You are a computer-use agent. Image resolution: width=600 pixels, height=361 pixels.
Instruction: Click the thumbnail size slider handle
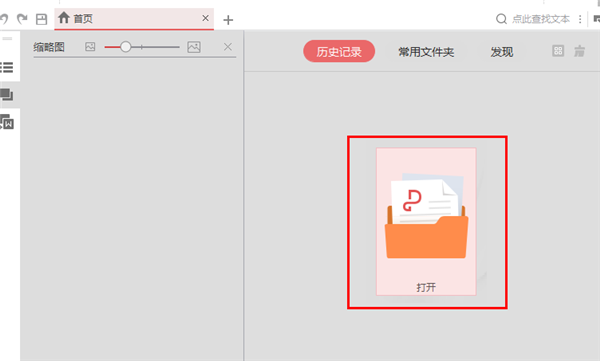126,47
